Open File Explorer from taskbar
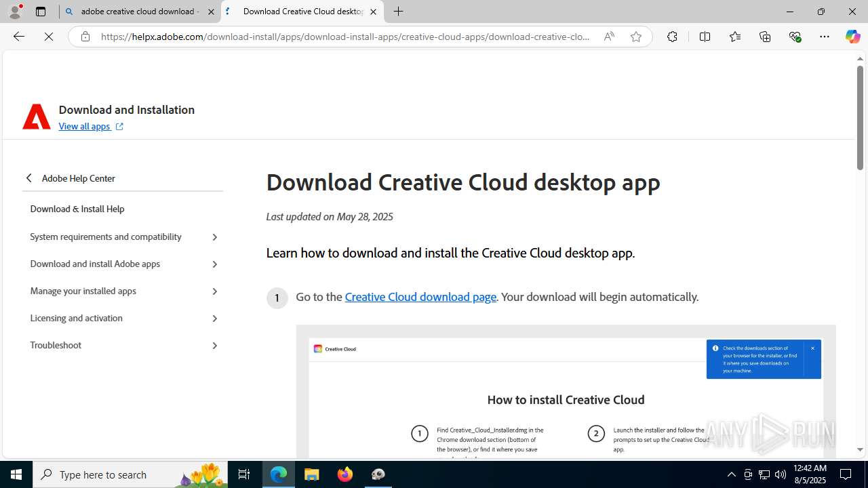 [312, 474]
